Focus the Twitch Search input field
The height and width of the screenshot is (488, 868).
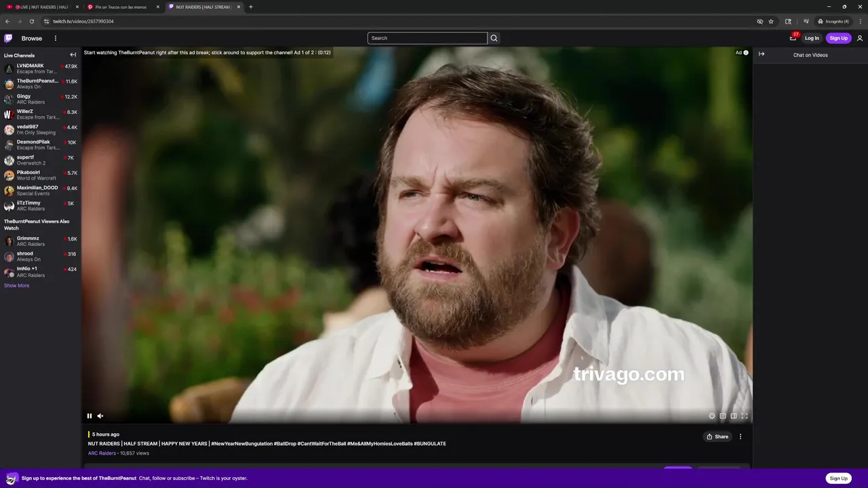427,38
